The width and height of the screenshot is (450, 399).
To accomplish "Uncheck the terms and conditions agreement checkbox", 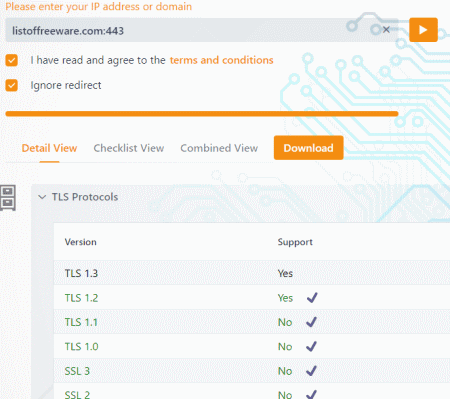I will [12, 60].
